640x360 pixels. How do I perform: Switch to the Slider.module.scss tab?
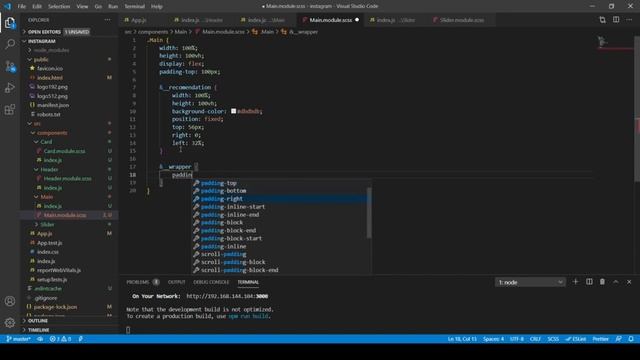point(462,20)
